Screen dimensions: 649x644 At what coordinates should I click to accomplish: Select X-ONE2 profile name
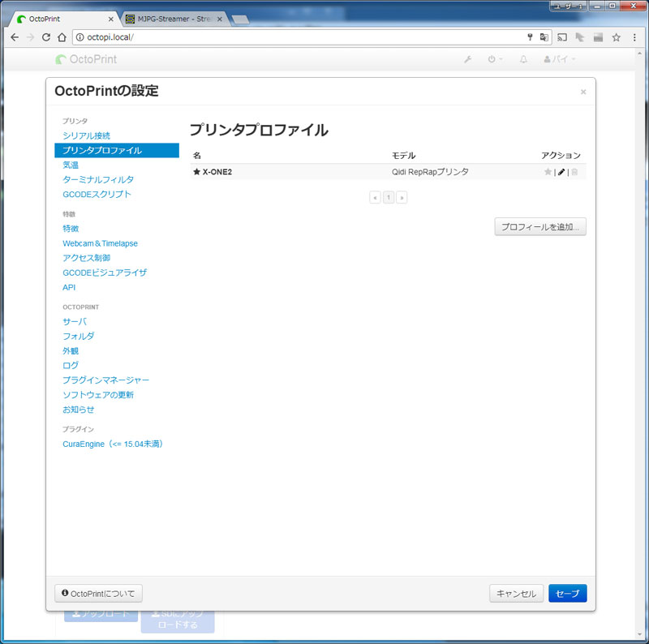point(217,172)
